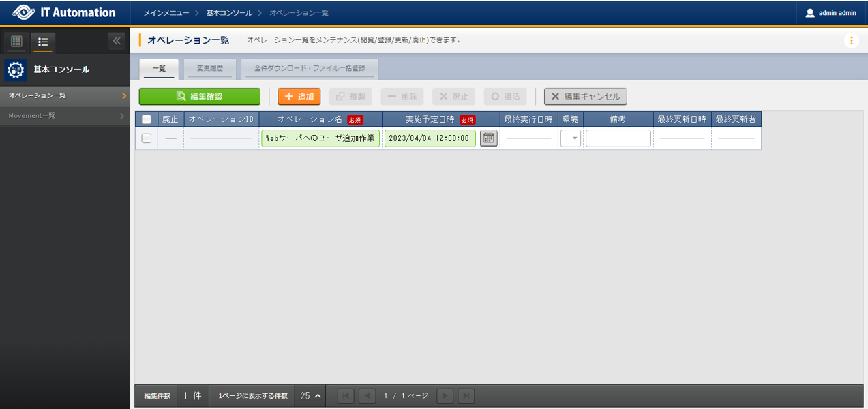Go to first page using pagination icon
The width and height of the screenshot is (868, 409).
(346, 395)
